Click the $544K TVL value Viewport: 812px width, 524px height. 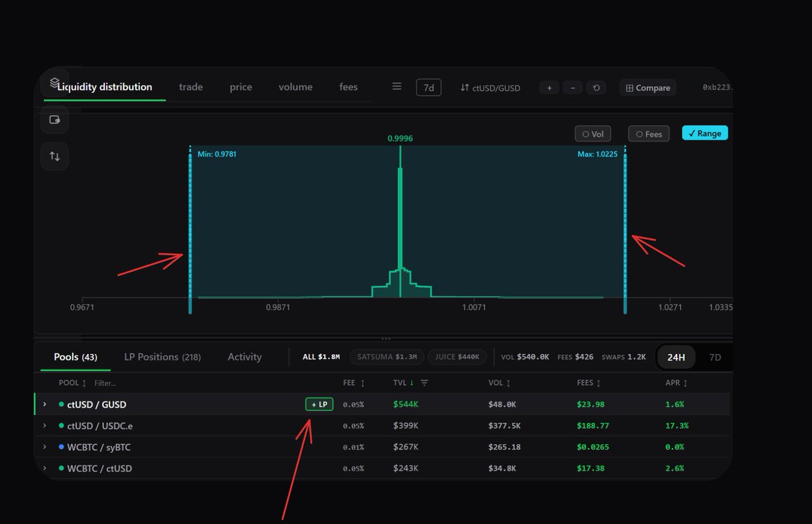coord(405,404)
